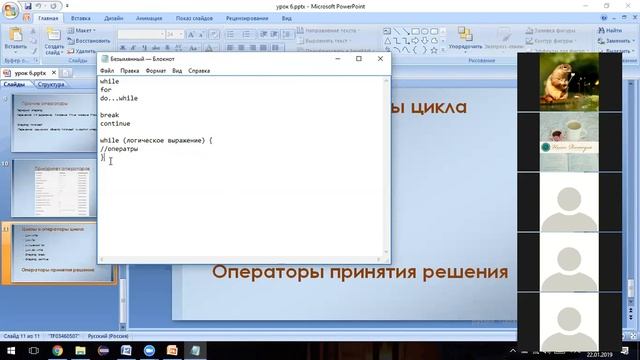Viewport: 640px width, 360px height.
Task: Select slide 11 thumbnail in panel
Action: (x=55, y=253)
